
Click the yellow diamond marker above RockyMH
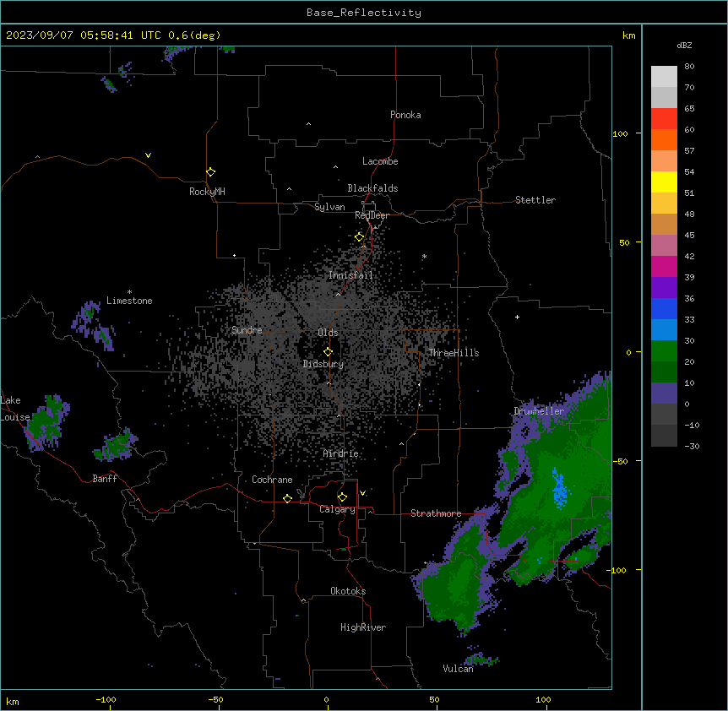210,172
